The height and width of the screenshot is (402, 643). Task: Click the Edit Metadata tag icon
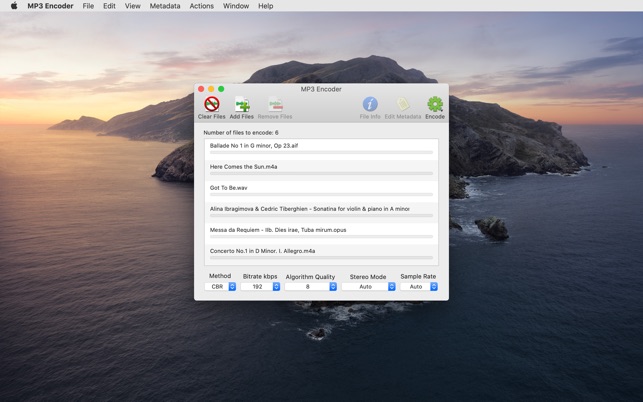click(x=403, y=104)
